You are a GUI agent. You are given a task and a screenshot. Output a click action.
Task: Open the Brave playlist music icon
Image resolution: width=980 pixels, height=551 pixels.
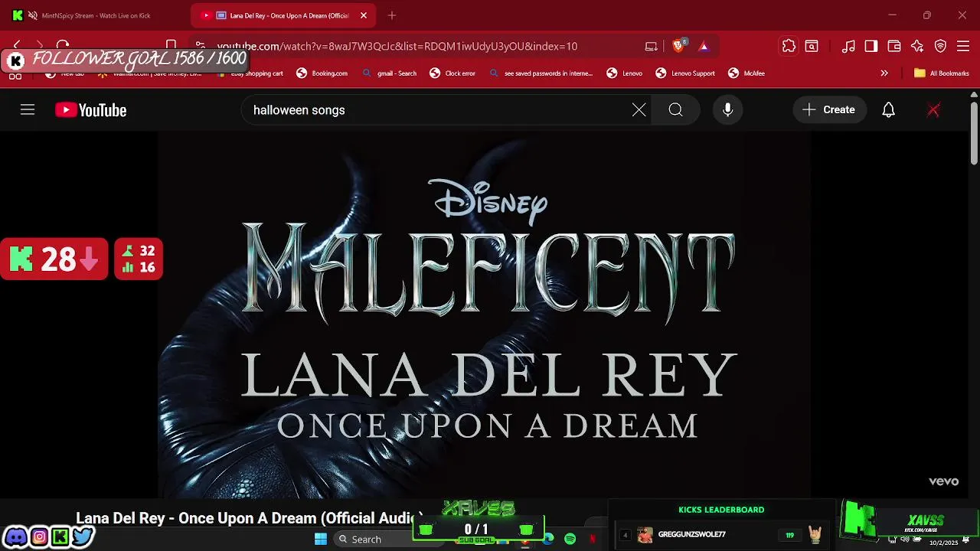(848, 46)
